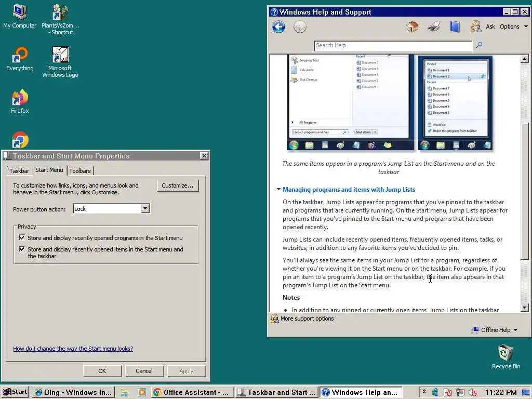This screenshot has height=399, width=532.
Task: Click the Jump List screenshot thumbnail
Action: 390,102
